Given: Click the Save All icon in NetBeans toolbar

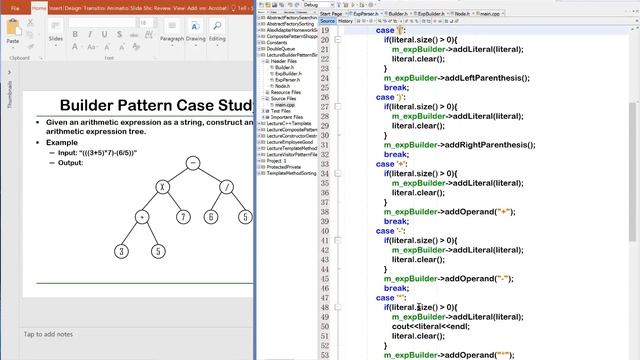Looking at the screenshot, I should click(282, 5).
